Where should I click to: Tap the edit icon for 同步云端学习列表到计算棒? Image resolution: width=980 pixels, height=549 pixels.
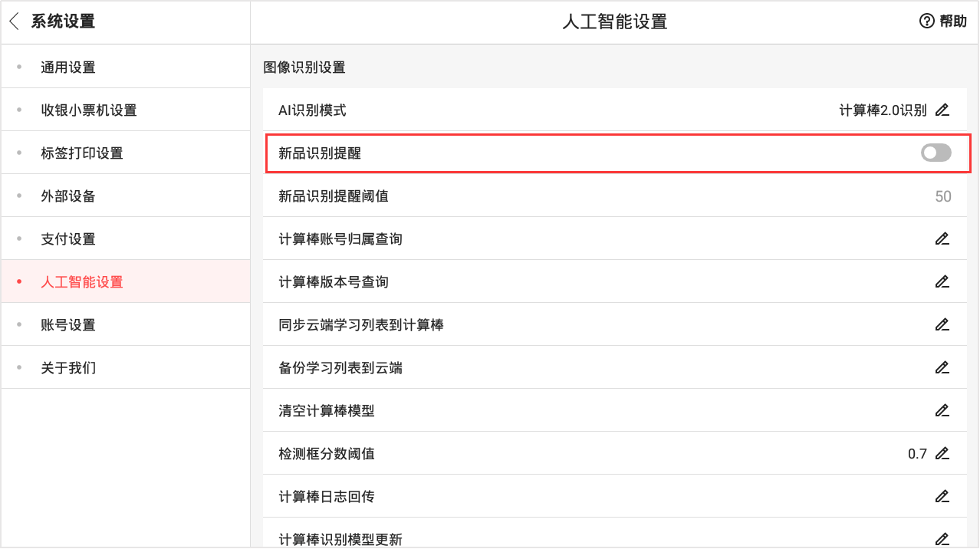(942, 324)
